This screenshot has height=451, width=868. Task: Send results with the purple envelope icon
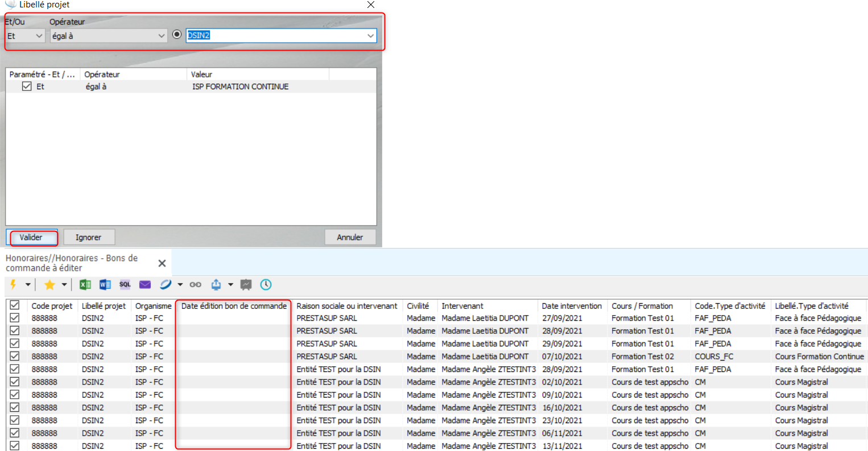[x=145, y=284]
